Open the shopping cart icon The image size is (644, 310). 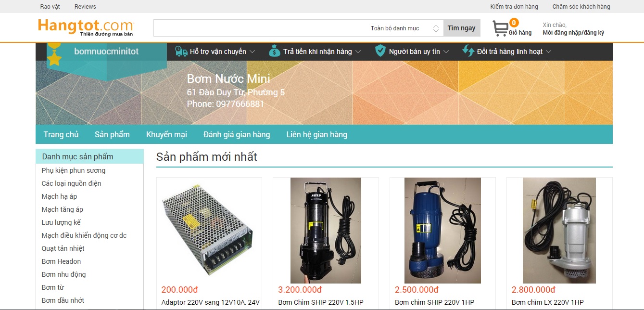coord(500,28)
